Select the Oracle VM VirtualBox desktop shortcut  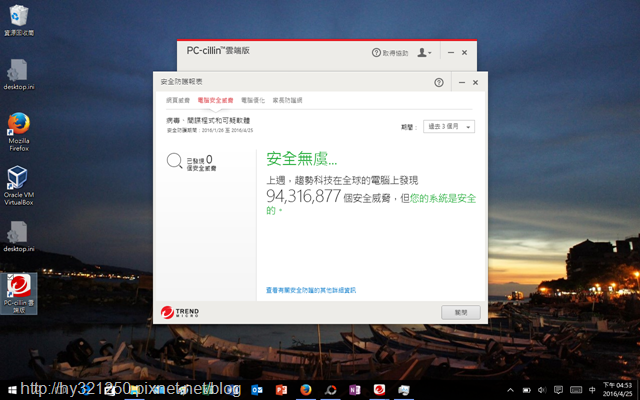19,186
